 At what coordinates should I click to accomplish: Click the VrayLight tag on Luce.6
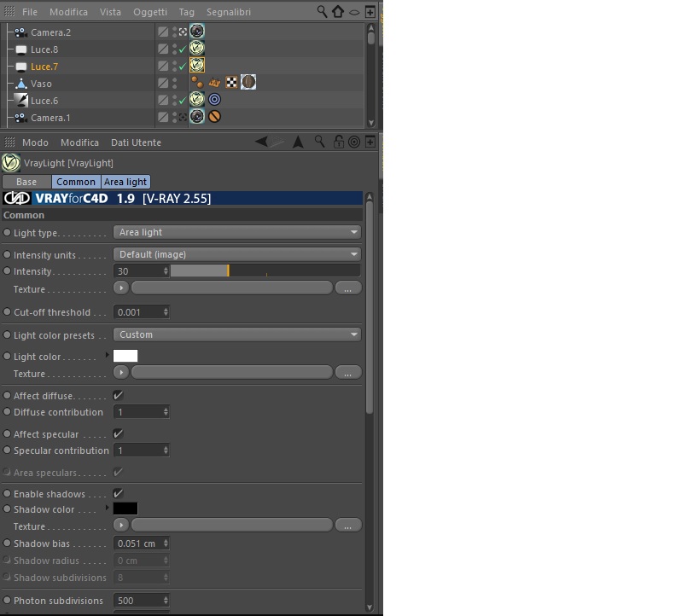pos(197,99)
